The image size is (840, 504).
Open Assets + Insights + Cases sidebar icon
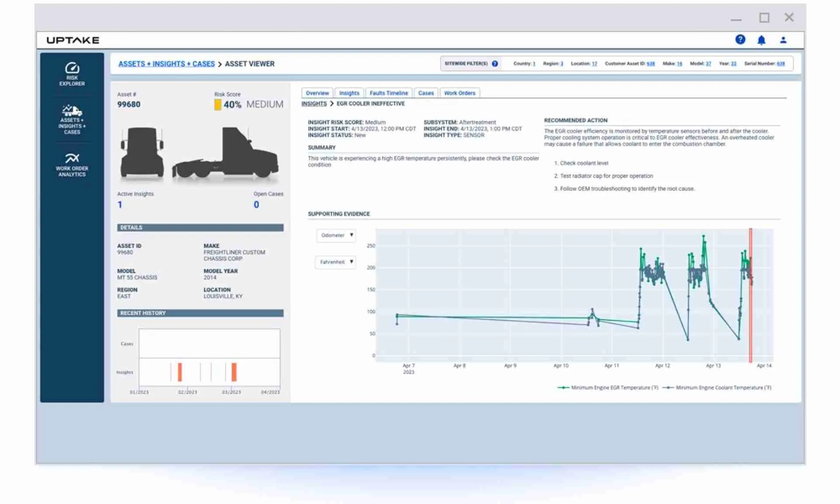pyautogui.click(x=72, y=119)
